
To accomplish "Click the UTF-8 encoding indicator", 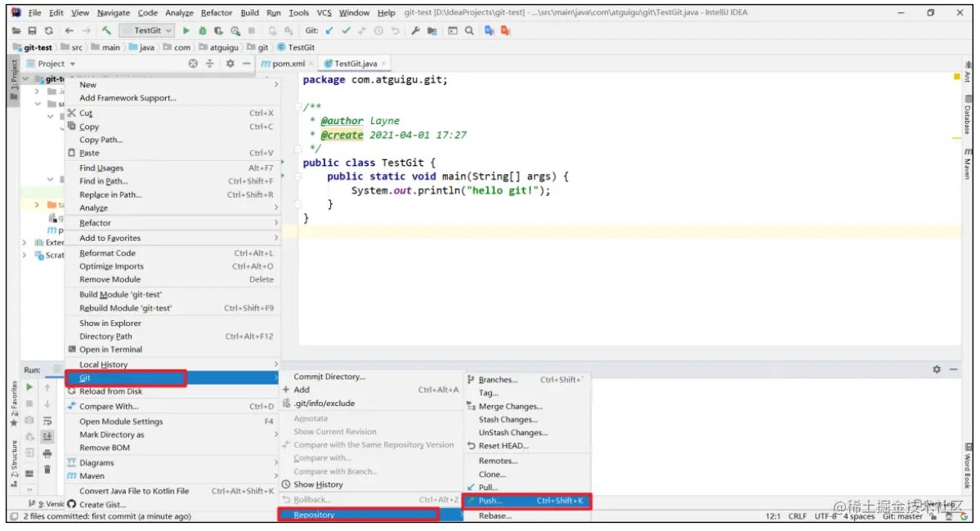I will [x=825, y=516].
